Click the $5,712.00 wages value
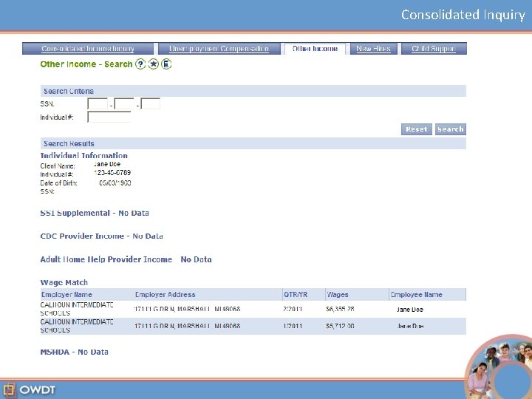Viewport: 532px width, 399px height. point(340,326)
